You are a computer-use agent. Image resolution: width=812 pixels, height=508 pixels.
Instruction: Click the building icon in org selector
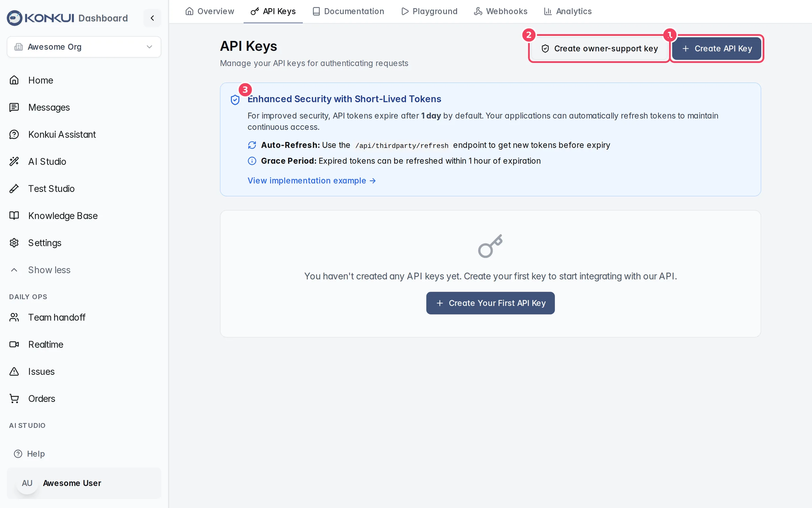click(x=19, y=47)
